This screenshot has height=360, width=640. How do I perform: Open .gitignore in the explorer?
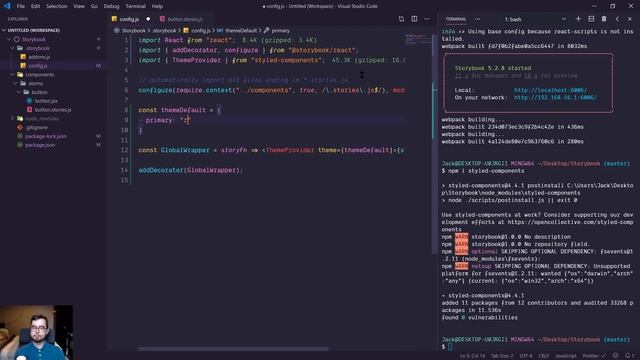36,127
